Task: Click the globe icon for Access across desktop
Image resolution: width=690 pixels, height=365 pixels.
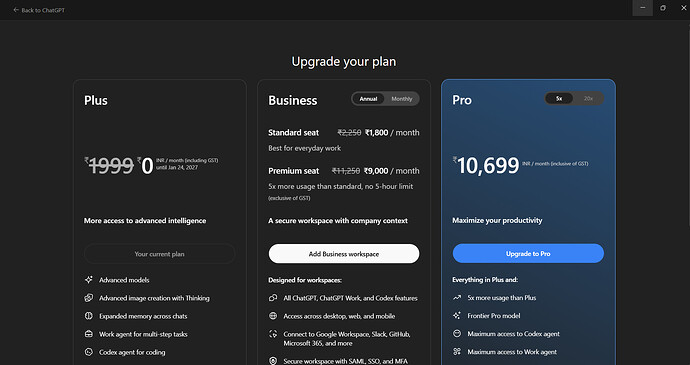Action: (x=273, y=316)
